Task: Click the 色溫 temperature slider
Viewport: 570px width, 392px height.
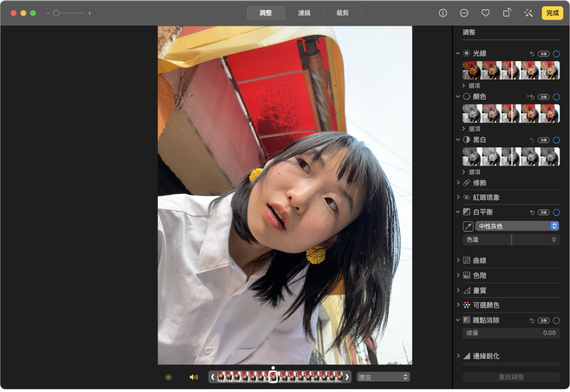Action: pyautogui.click(x=511, y=240)
